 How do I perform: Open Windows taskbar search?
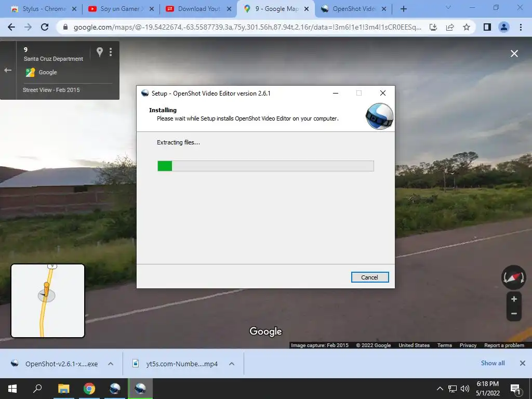[37, 389]
